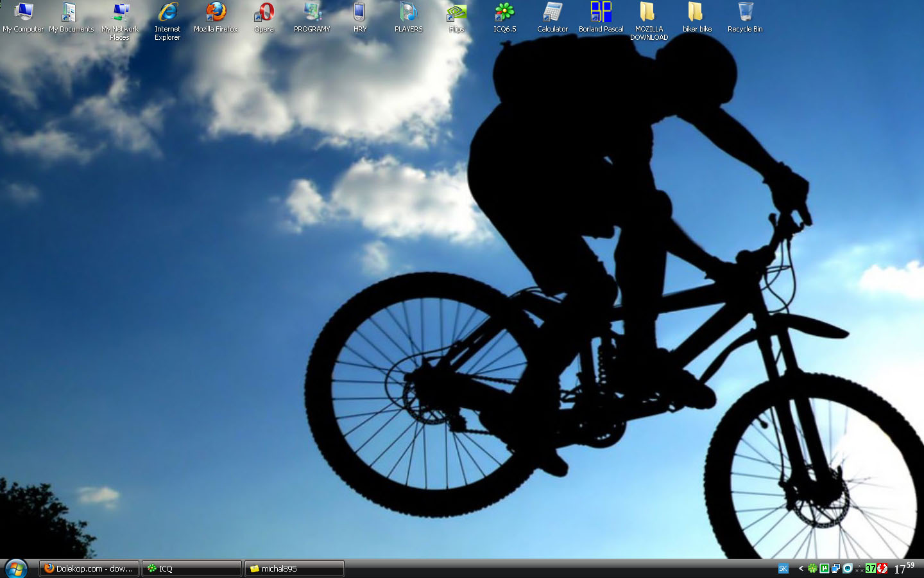Select the Borland Pascal shortcut
Image resolution: width=924 pixels, height=578 pixels.
(601, 13)
